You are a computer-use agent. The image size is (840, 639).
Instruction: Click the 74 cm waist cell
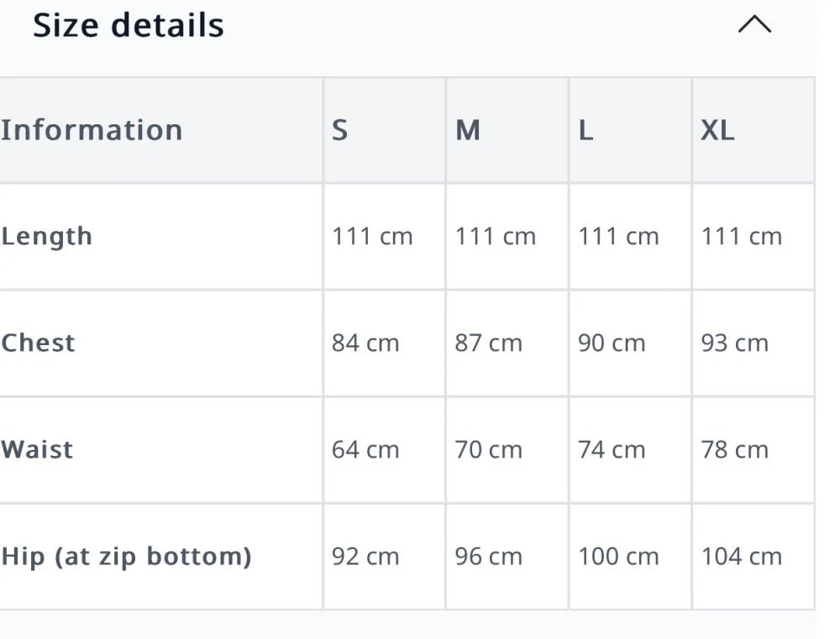tap(612, 450)
